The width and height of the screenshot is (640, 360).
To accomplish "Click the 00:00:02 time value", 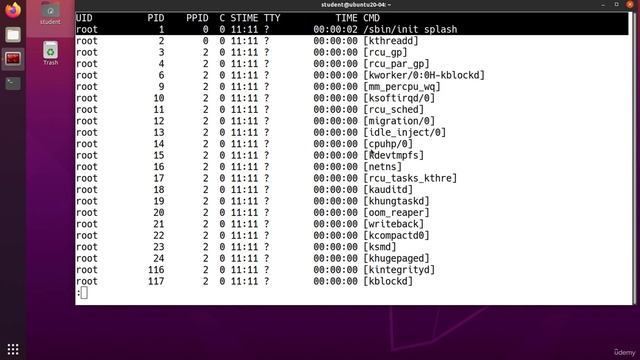I will 336,29.
